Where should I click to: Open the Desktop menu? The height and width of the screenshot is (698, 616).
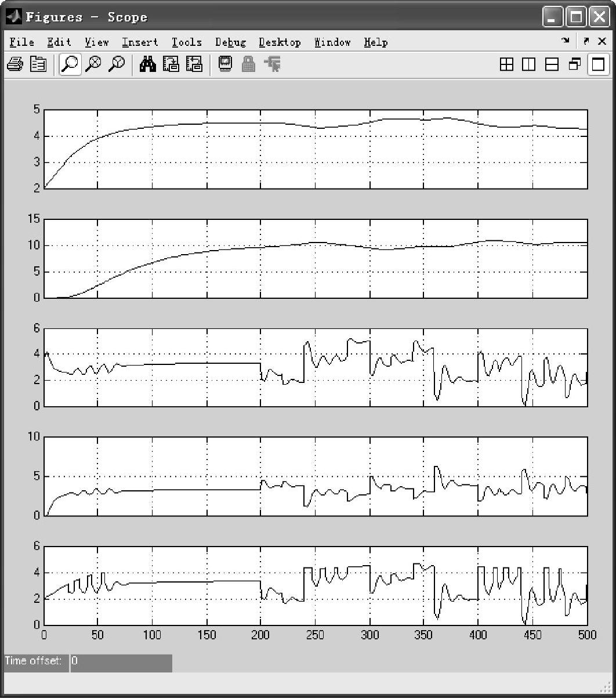click(x=280, y=42)
